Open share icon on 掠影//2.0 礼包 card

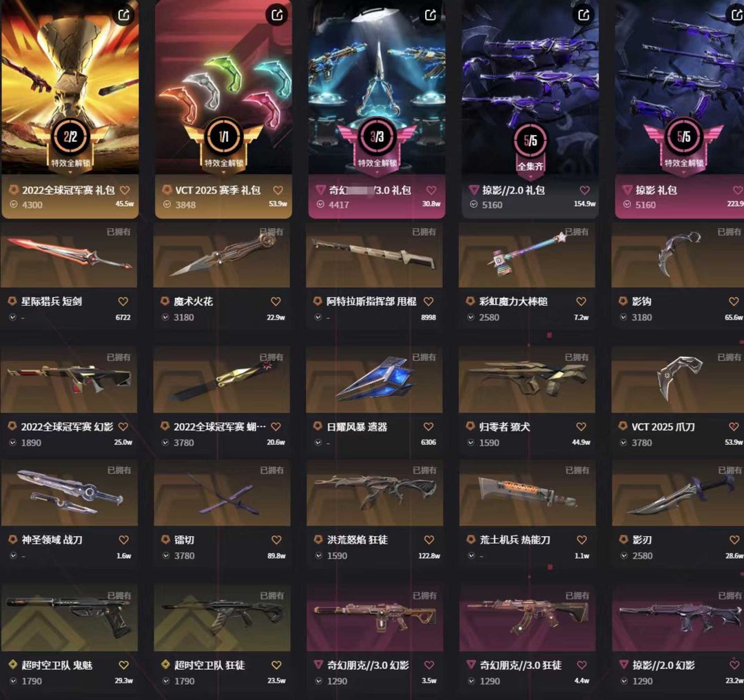(583, 14)
